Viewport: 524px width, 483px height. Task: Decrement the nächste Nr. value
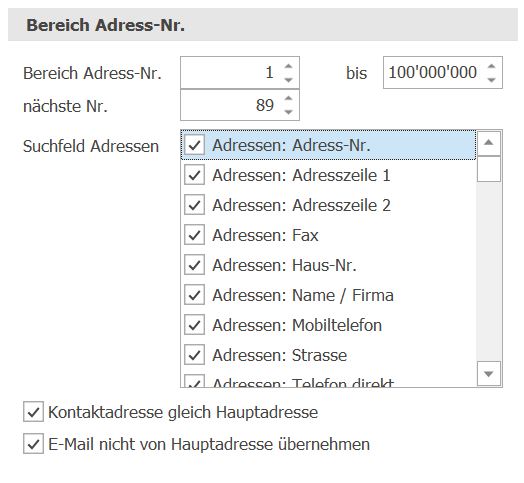tap(288, 112)
